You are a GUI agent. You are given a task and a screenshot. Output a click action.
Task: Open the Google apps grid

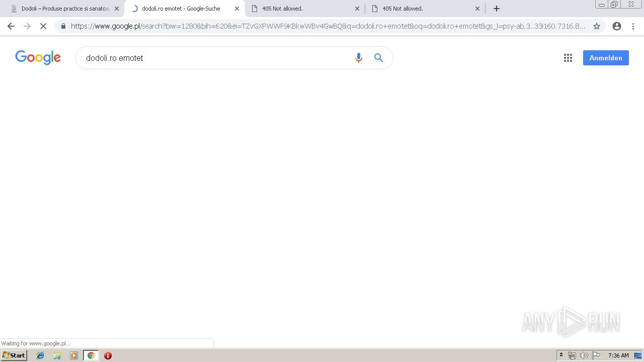click(568, 58)
